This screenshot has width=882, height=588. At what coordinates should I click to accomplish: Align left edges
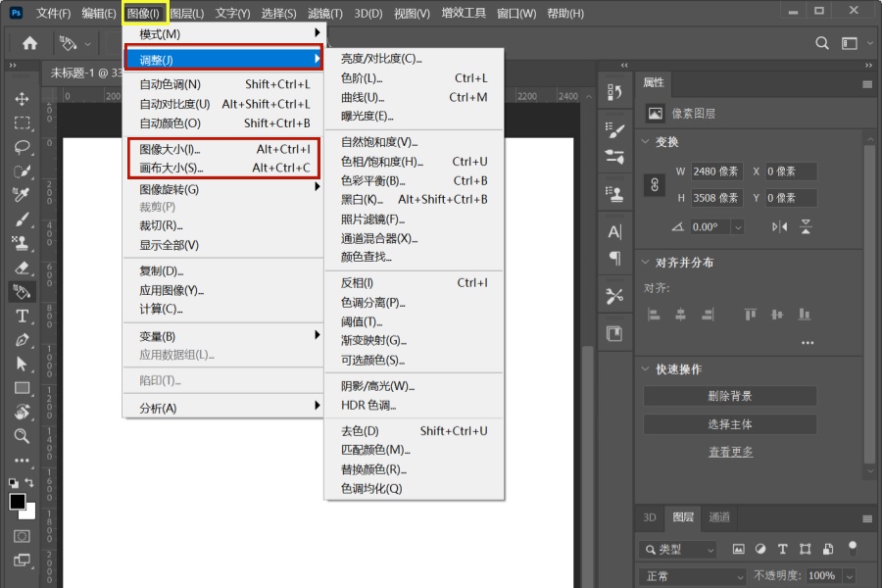(x=654, y=315)
